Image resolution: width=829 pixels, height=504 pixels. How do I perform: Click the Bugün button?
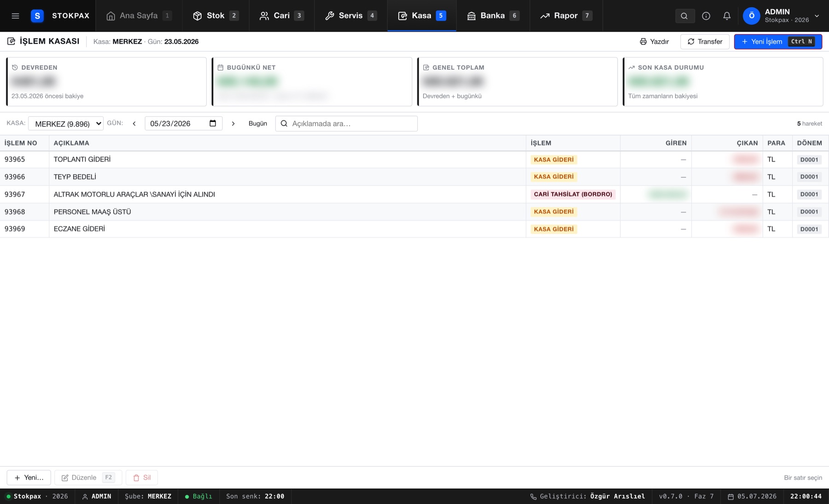tap(257, 123)
